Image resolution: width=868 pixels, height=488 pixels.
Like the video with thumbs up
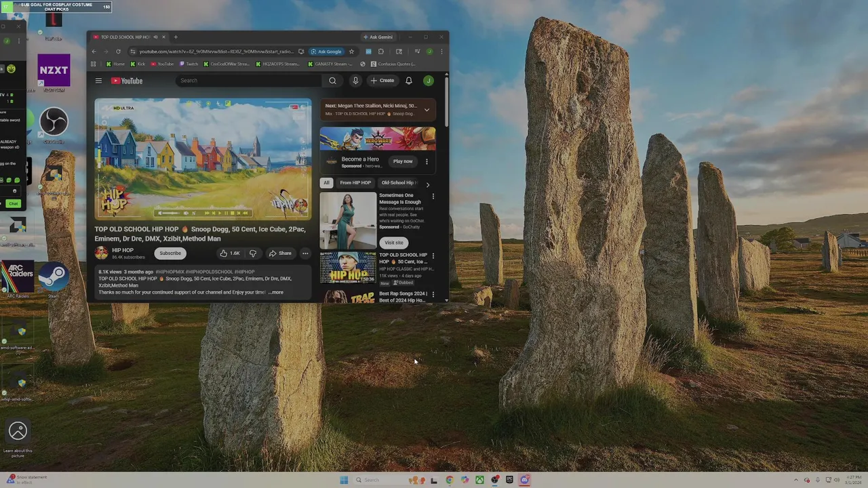point(229,253)
